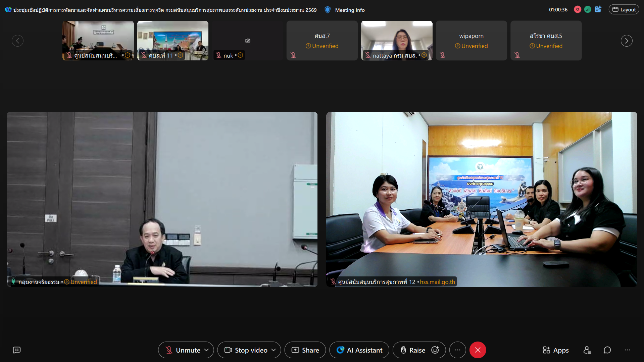
Task: Click the meeting security shield icon
Action: tap(328, 10)
